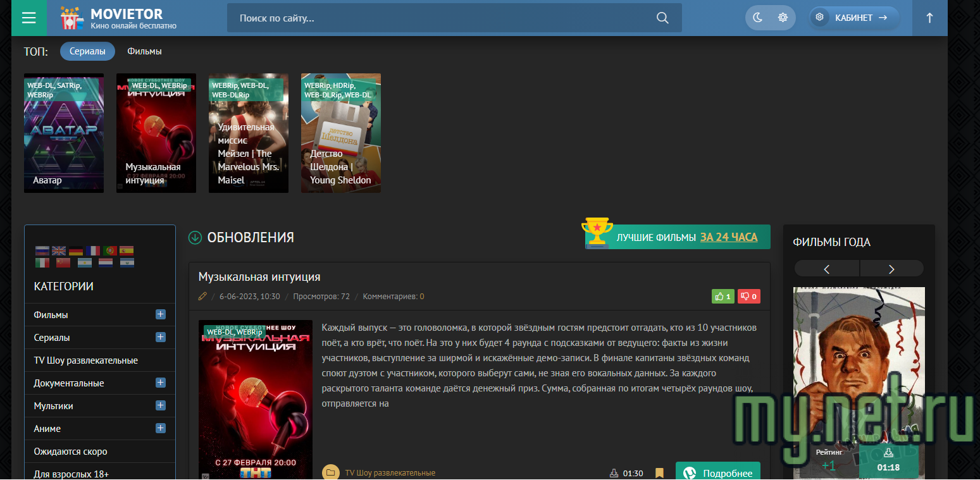This screenshot has height=480, width=980.
Task: Click the bookmark icon on the post
Action: [x=659, y=473]
